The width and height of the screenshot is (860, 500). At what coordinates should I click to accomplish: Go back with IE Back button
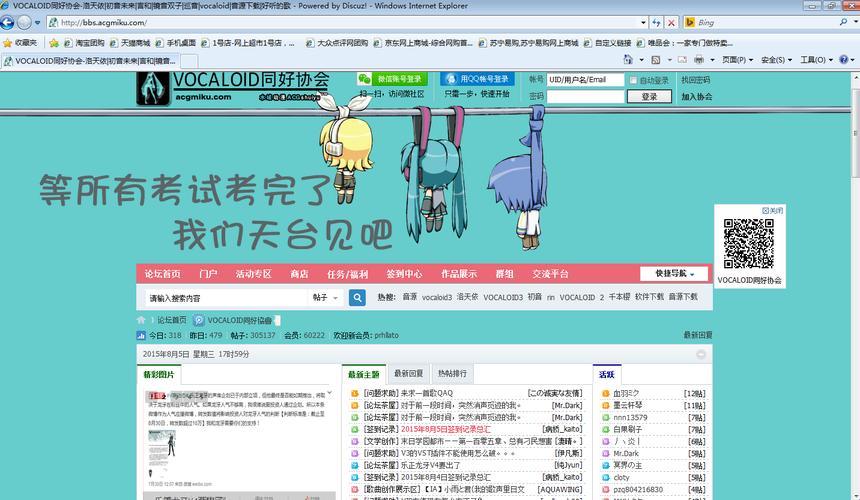[7, 22]
